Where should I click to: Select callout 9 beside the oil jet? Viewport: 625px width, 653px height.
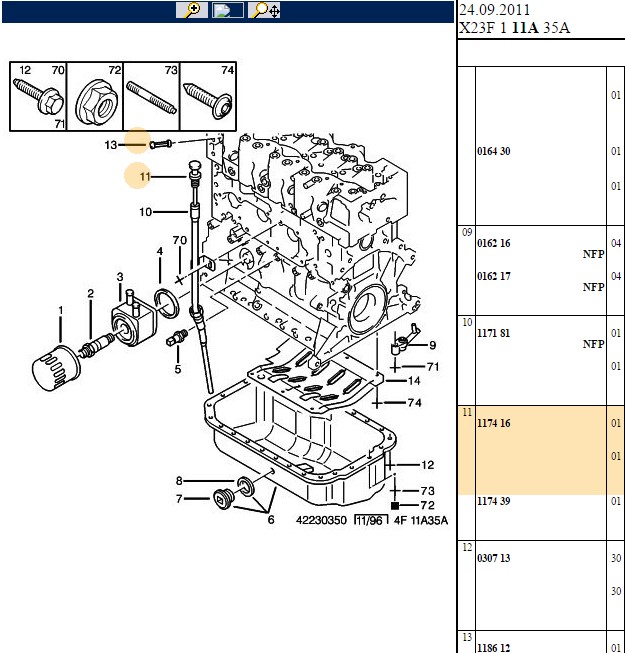pos(433,345)
